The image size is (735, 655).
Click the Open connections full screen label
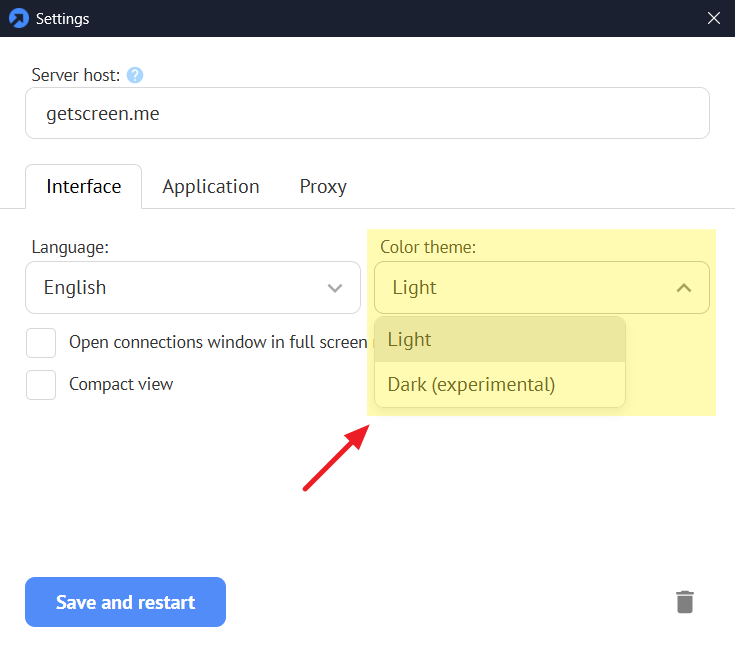point(218,342)
